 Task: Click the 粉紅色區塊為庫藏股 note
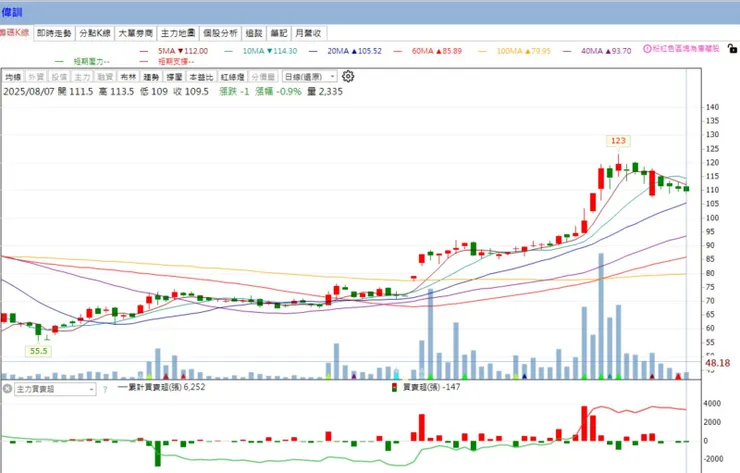pyautogui.click(x=686, y=49)
